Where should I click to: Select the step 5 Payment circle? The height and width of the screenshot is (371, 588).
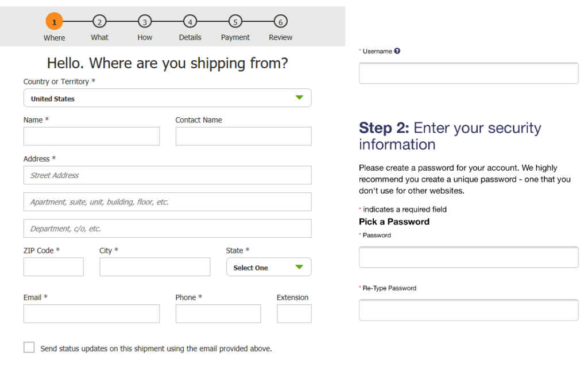pos(235,21)
